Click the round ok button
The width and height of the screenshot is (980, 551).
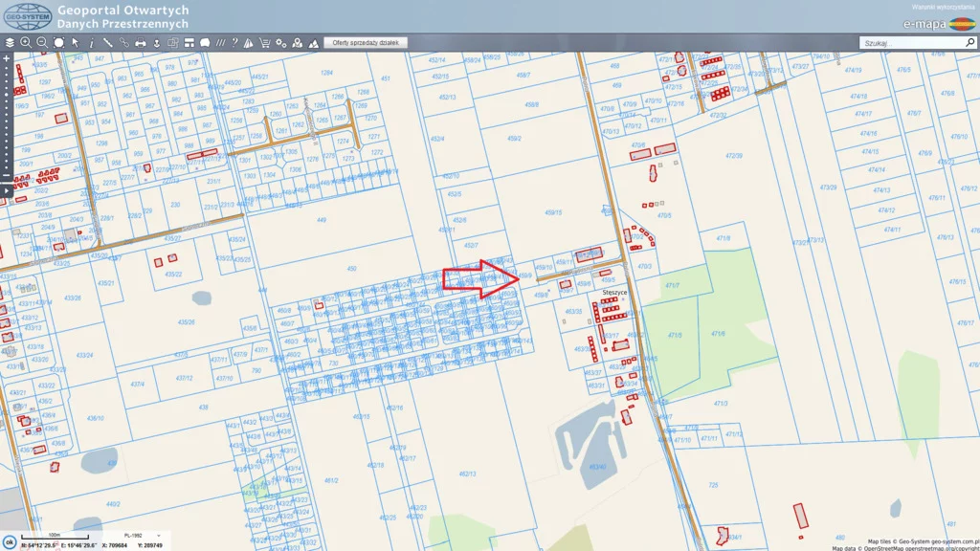click(10, 542)
